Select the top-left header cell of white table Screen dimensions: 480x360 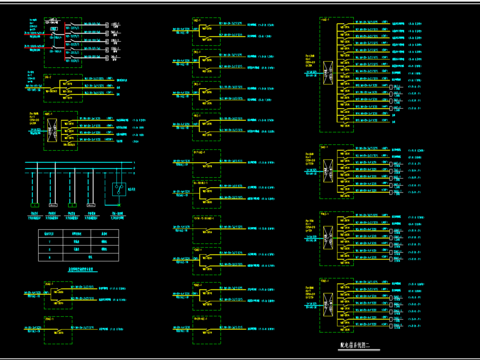coord(51,233)
